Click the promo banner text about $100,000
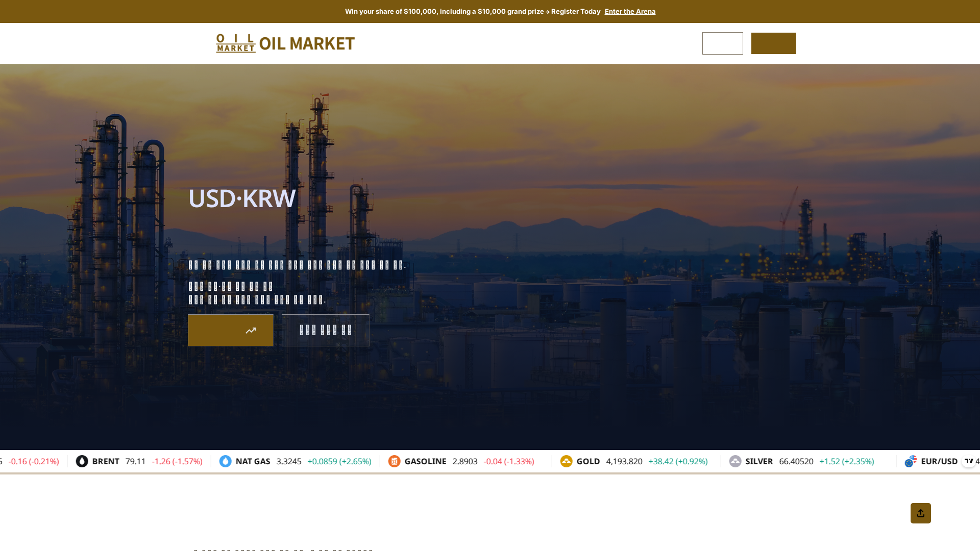 tap(473, 11)
